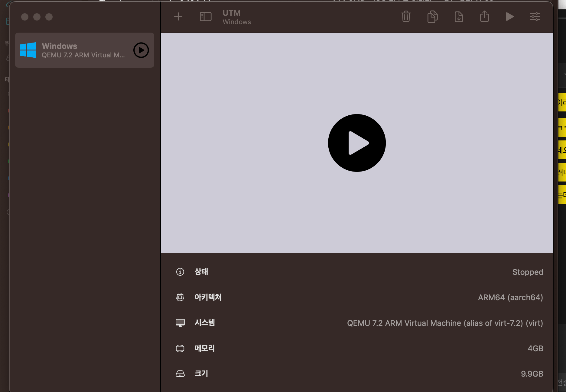
Task: Open the VM settings with the sliders icon
Action: click(x=535, y=17)
